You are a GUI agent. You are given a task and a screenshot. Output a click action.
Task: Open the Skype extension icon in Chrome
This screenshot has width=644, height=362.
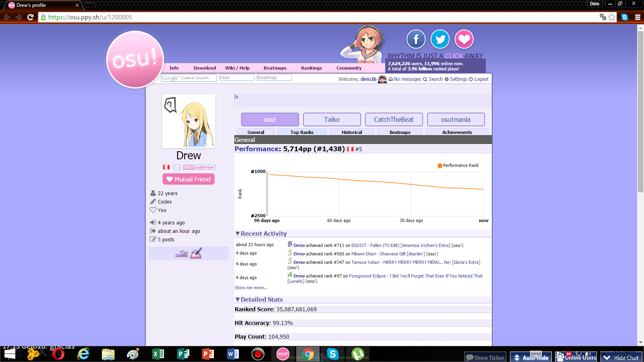tap(625, 17)
